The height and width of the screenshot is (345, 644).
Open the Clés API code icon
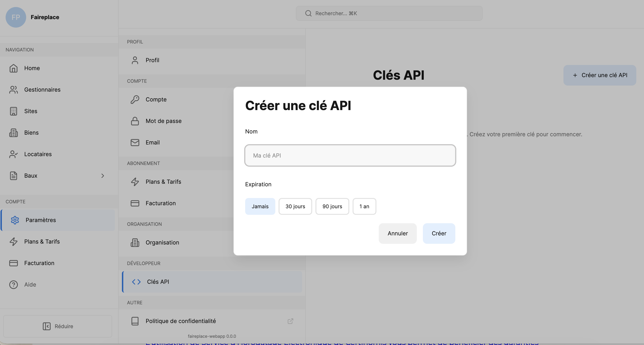pos(136,281)
